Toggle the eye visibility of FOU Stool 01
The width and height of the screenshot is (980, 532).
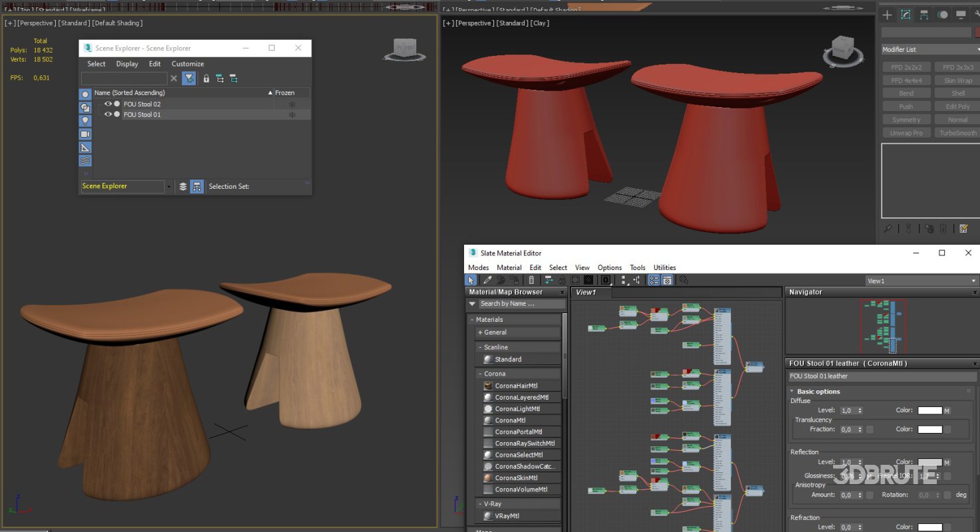tap(107, 114)
